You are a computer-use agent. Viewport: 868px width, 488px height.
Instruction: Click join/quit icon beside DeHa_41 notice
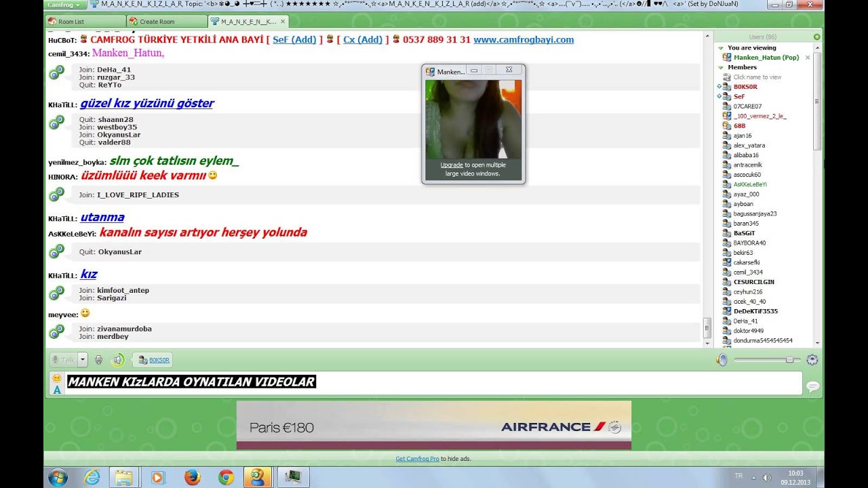pyautogui.click(x=57, y=73)
